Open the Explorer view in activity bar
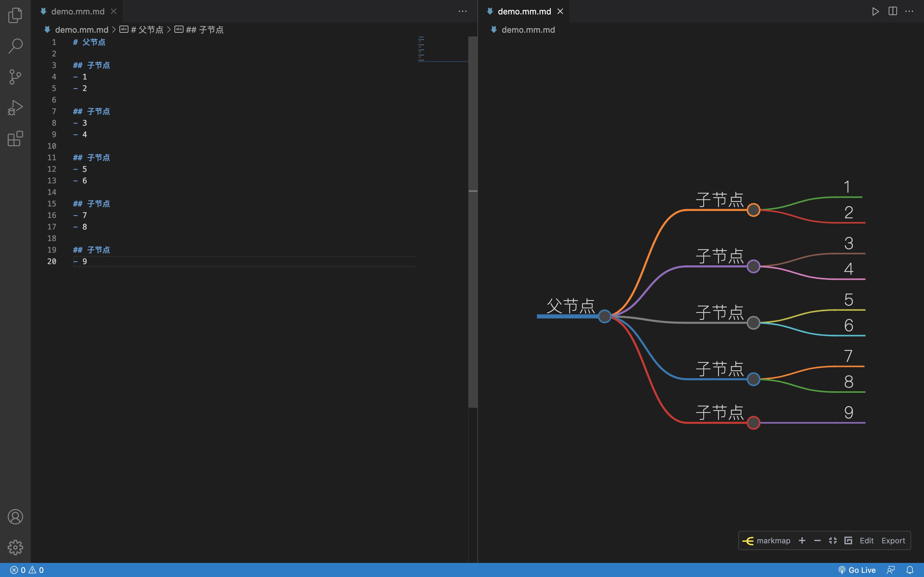Viewport: 924px width, 577px height. (15, 15)
